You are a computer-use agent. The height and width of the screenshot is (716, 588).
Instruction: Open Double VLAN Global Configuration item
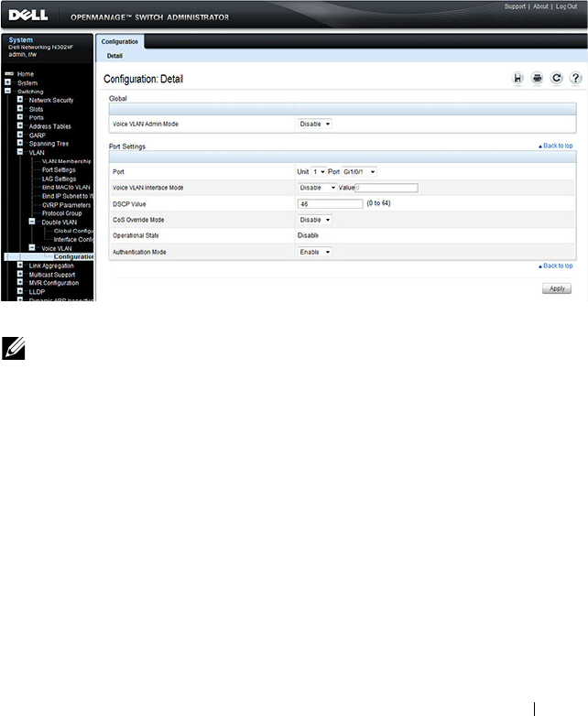[73, 231]
